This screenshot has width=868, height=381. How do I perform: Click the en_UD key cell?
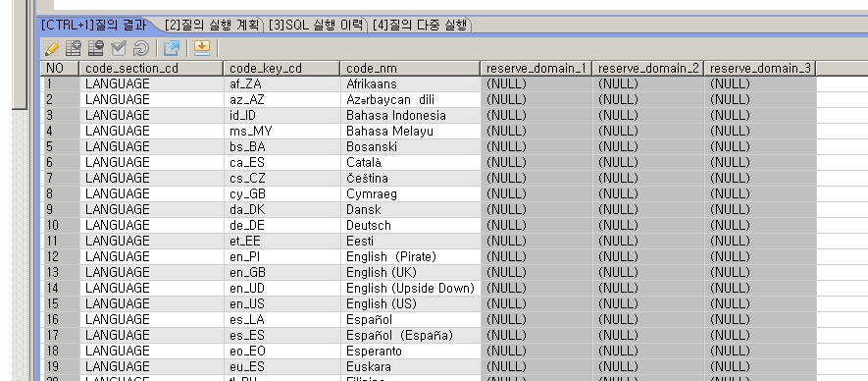point(281,289)
